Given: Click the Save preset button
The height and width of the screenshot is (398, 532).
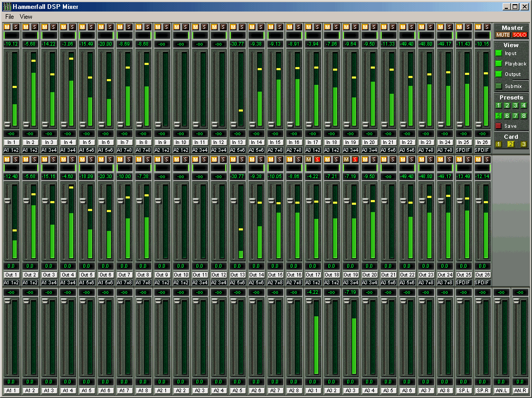Looking at the screenshot, I should (498, 126).
